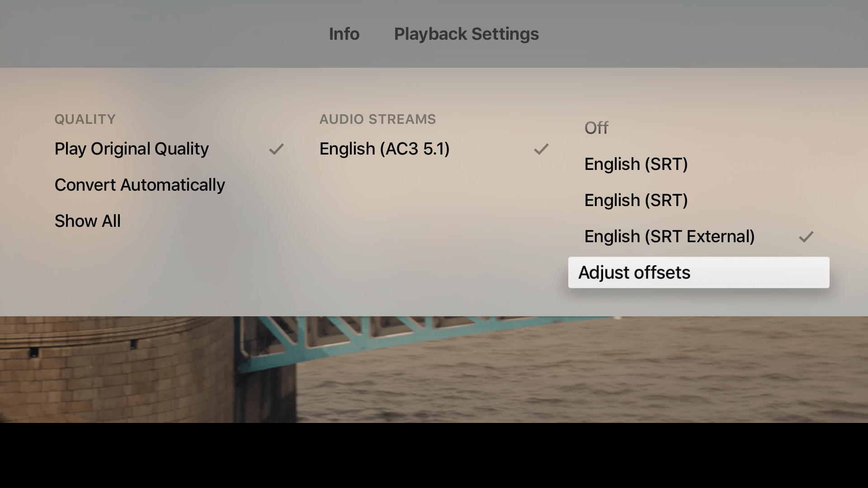Select Play Original Quality option
868x488 pixels.
132,149
